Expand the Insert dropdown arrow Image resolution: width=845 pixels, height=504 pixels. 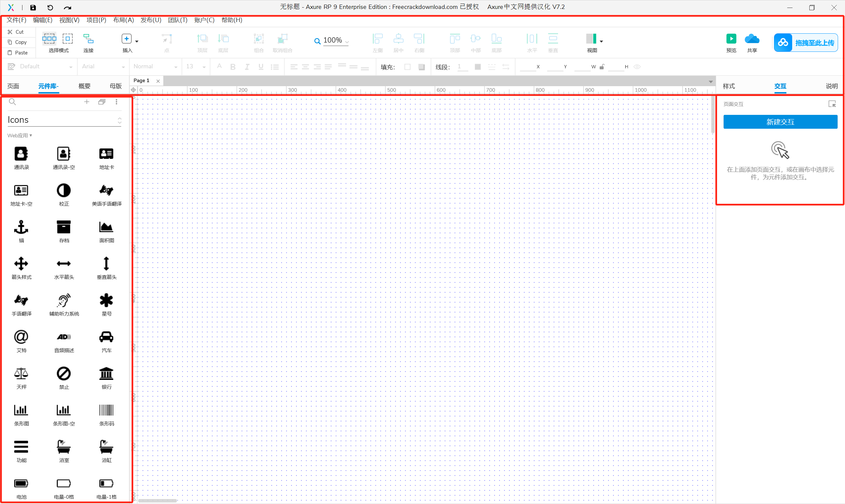coord(137,41)
